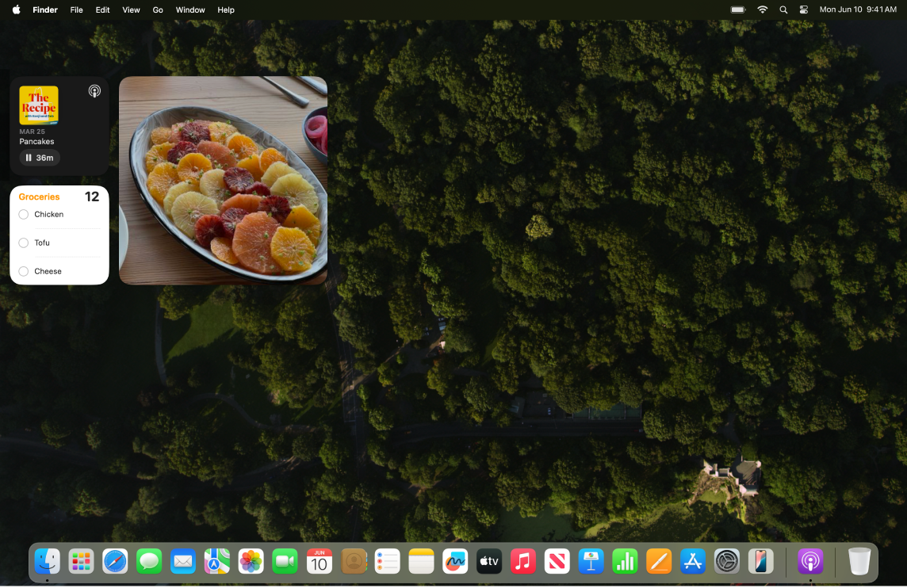The width and height of the screenshot is (907, 588).
Task: Check off Tofu in the Groceries list
Action: 23,242
